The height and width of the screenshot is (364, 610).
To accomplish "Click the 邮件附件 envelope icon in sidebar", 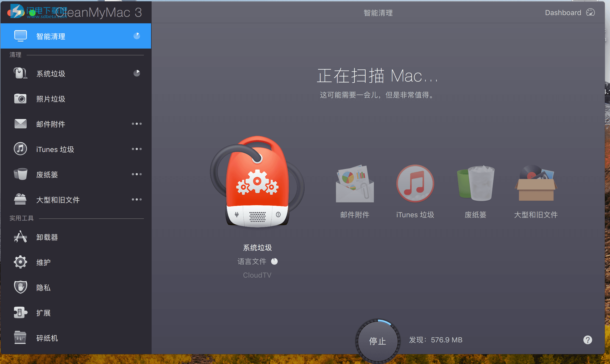I will click(21, 124).
